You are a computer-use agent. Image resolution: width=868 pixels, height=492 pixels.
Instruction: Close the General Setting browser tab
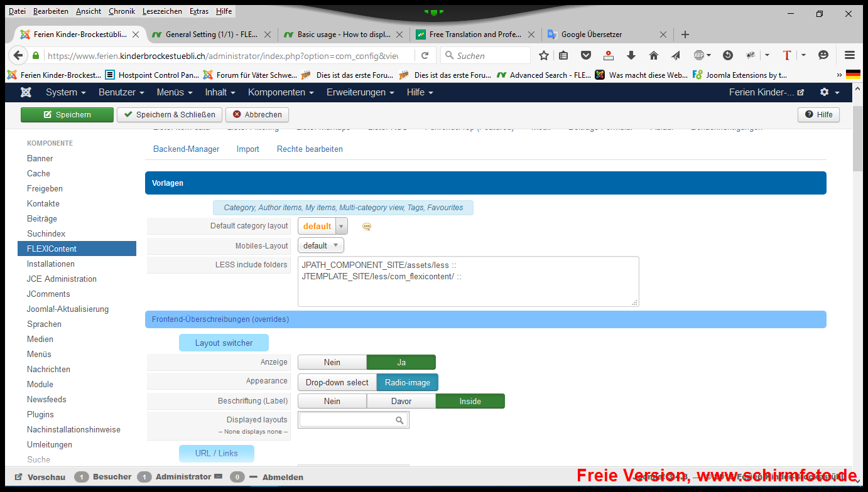pyautogui.click(x=268, y=35)
